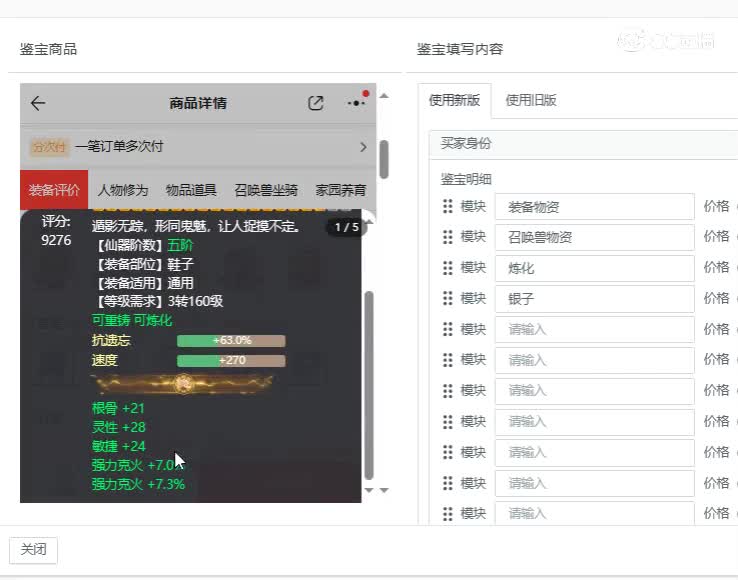Select the 装备评价 tab
738x580 pixels.
[54, 190]
